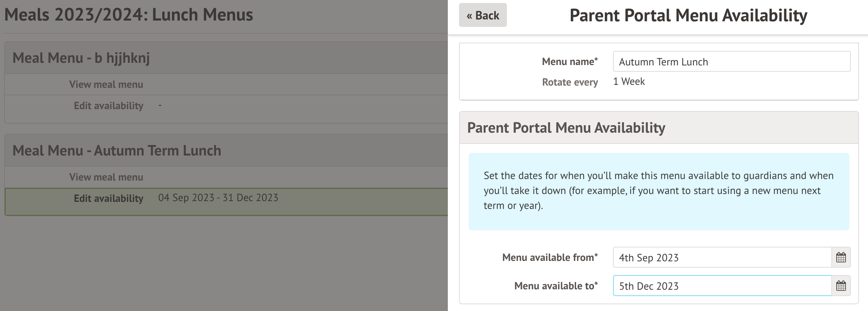Select the Meal Menu - Autumn Term Lunch header
Image resolution: width=868 pixels, height=311 pixels.
(x=117, y=150)
